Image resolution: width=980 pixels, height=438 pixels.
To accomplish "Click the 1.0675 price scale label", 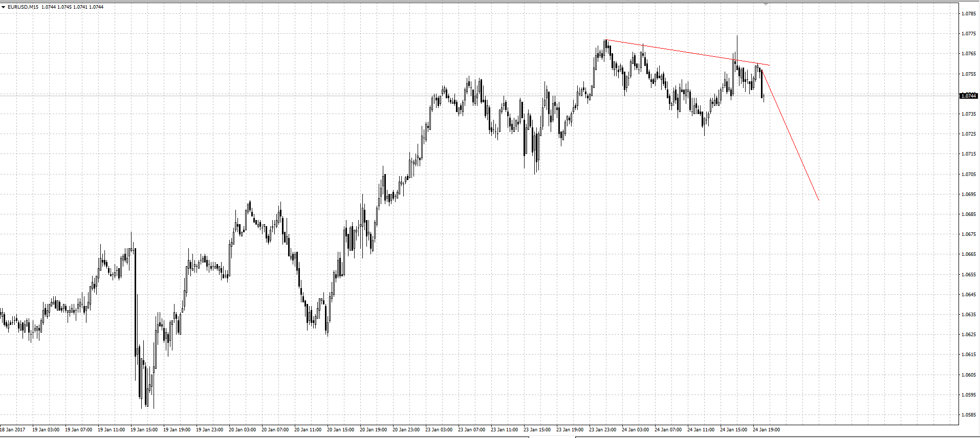I will (x=968, y=234).
